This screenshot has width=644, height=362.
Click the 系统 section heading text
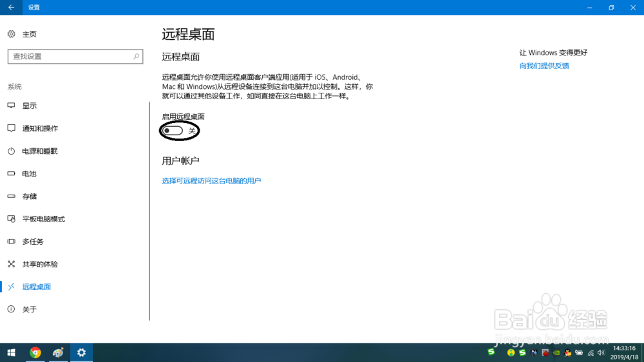[14, 87]
